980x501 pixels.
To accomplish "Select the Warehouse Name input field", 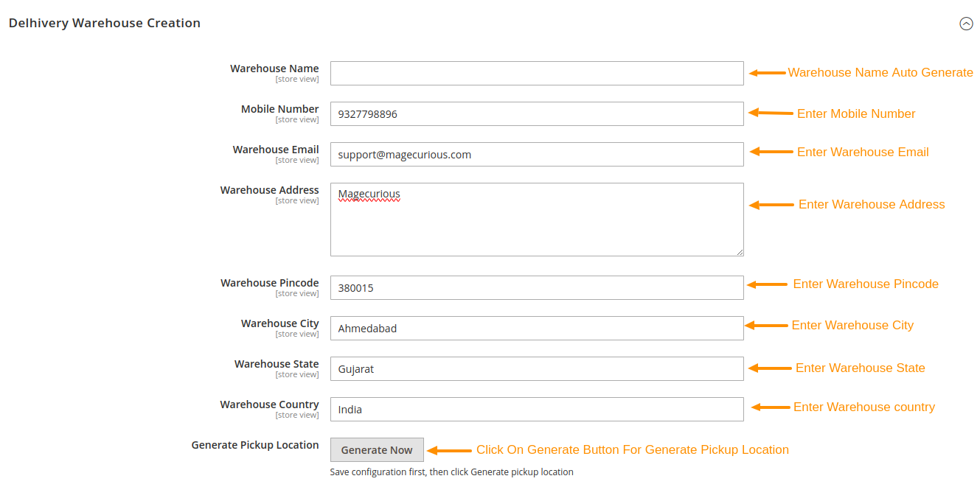I will [536, 73].
